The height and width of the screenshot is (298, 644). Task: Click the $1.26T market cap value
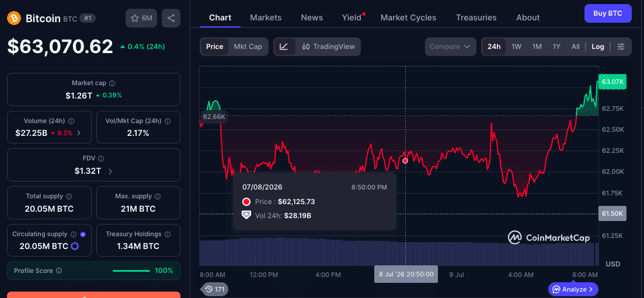(79, 95)
